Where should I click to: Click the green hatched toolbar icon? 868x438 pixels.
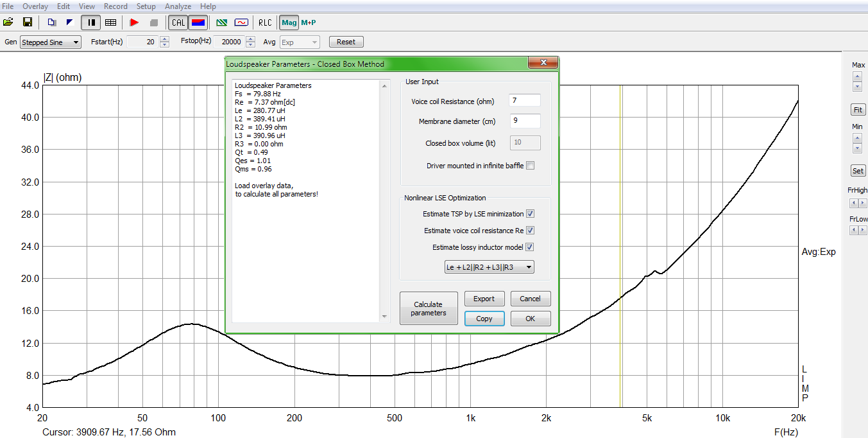pyautogui.click(x=221, y=22)
